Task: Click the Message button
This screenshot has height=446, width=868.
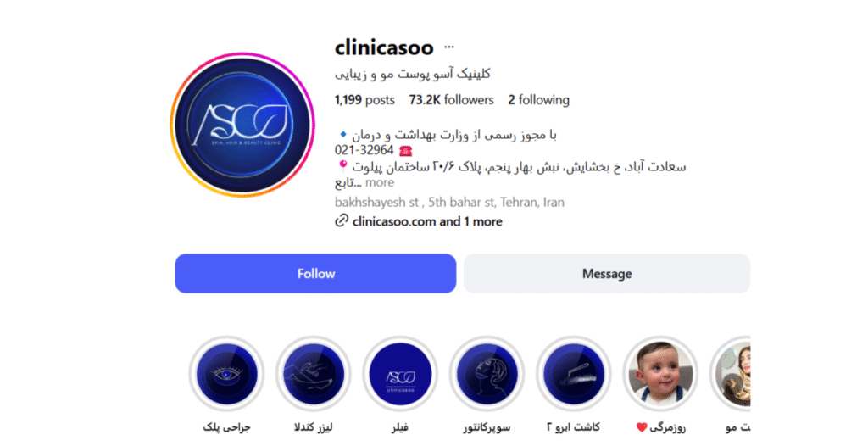Action: click(x=607, y=274)
